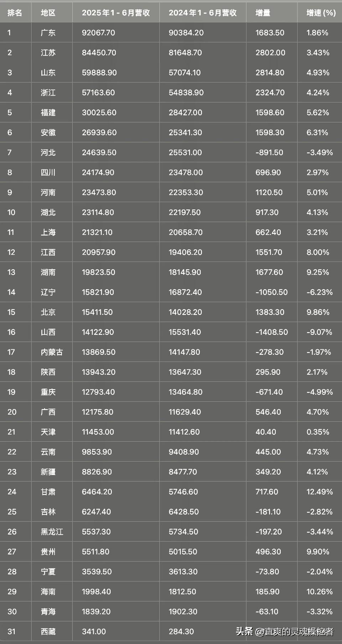Select 辽宁 increment value -1050.50
Image resolution: width=342 pixels, height=644 pixels.
pyautogui.click(x=271, y=292)
